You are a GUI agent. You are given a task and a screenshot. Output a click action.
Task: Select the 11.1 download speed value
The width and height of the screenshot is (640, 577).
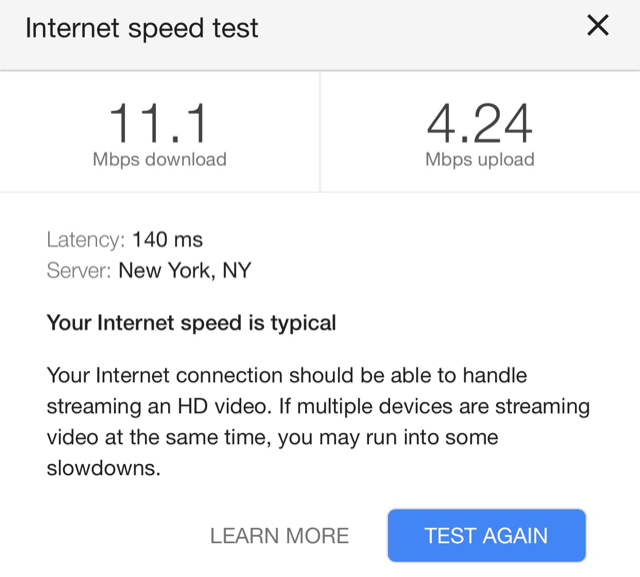pos(158,123)
